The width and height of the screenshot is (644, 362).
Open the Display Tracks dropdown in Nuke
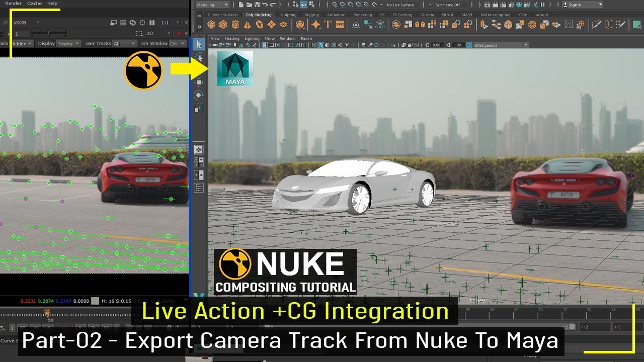click(68, 43)
